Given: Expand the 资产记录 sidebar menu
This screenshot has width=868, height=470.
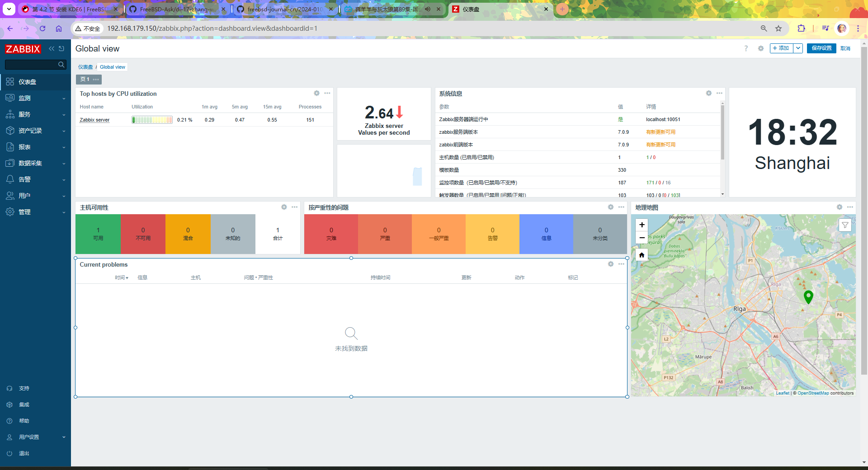Looking at the screenshot, I should [35, 131].
